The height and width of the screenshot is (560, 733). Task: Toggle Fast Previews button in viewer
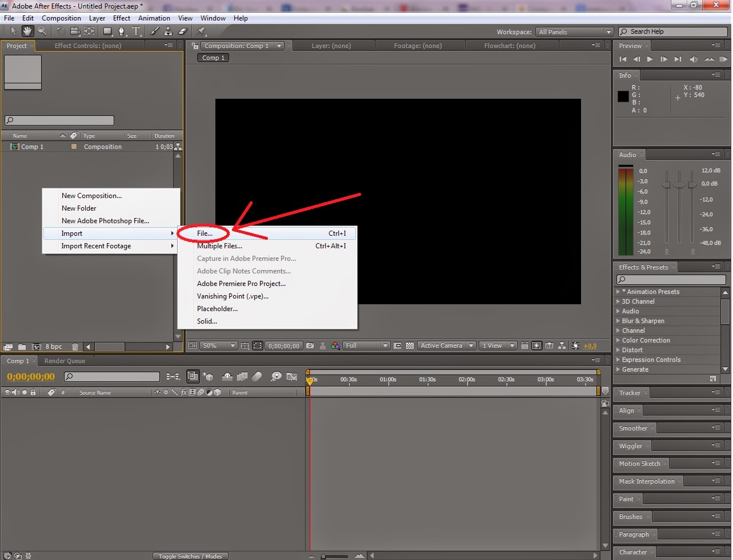[x=536, y=345]
